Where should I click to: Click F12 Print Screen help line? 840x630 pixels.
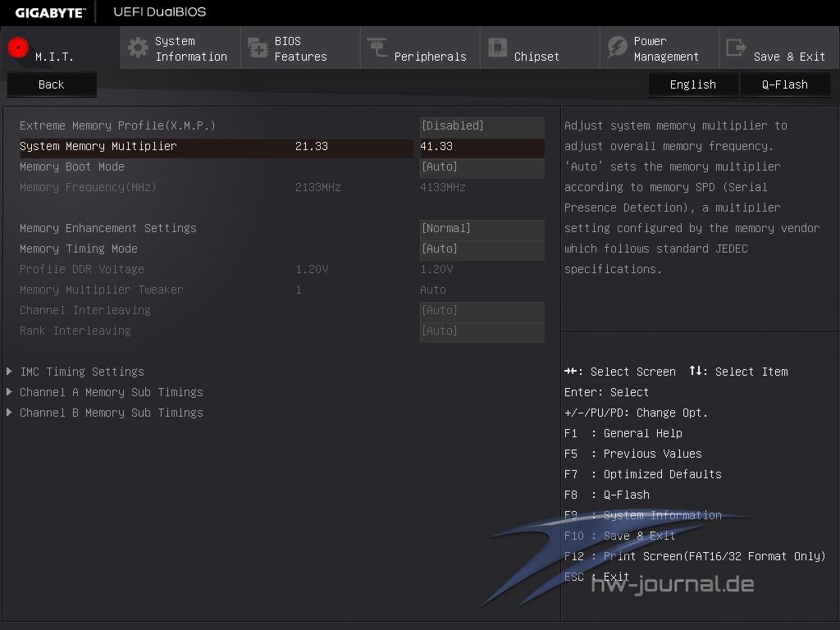695,557
